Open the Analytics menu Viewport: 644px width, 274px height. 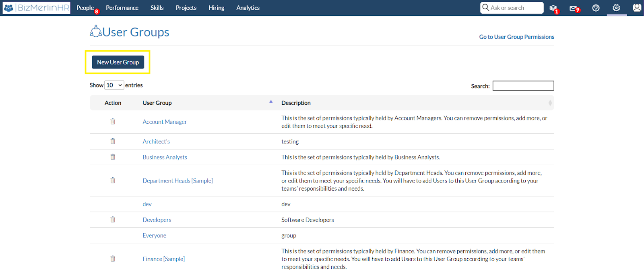pyautogui.click(x=248, y=8)
